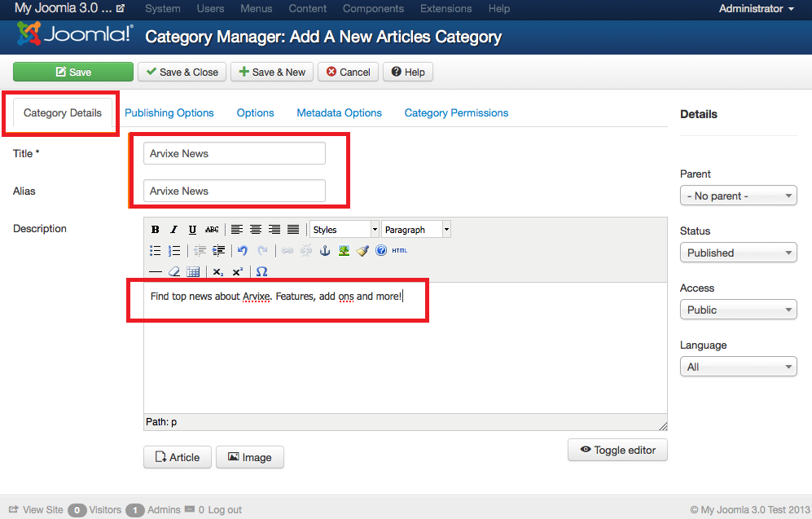Open the Help toolbar button

(x=408, y=72)
